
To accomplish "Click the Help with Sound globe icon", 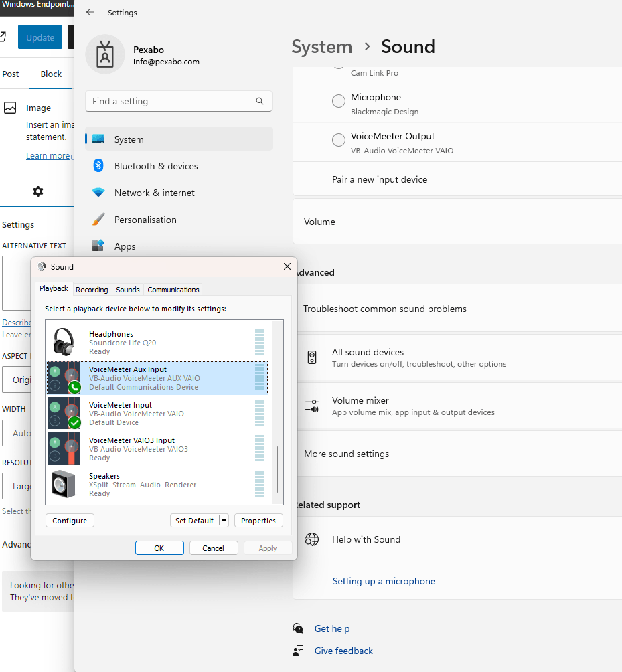I will 312,539.
